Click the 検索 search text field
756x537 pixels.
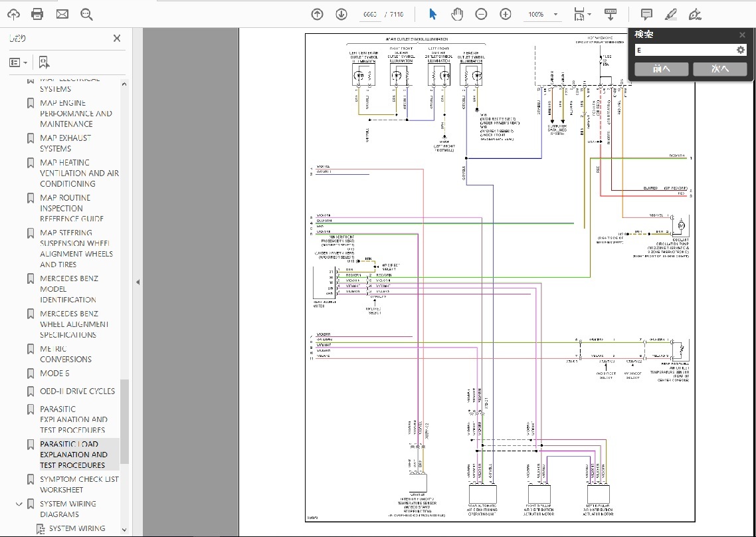click(x=685, y=50)
